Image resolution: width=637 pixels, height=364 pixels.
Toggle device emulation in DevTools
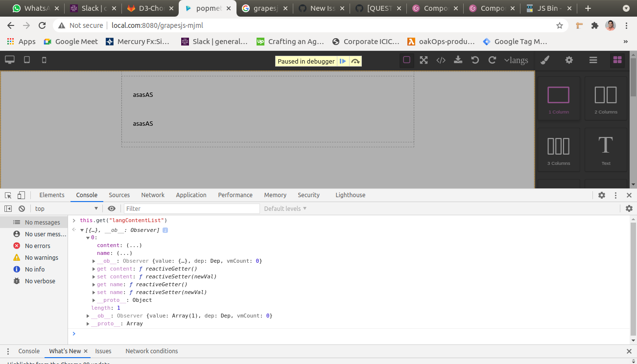coord(21,195)
